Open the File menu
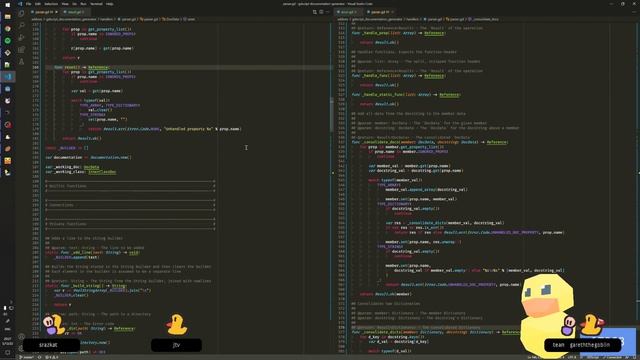640x360 pixels. click(29, 4)
